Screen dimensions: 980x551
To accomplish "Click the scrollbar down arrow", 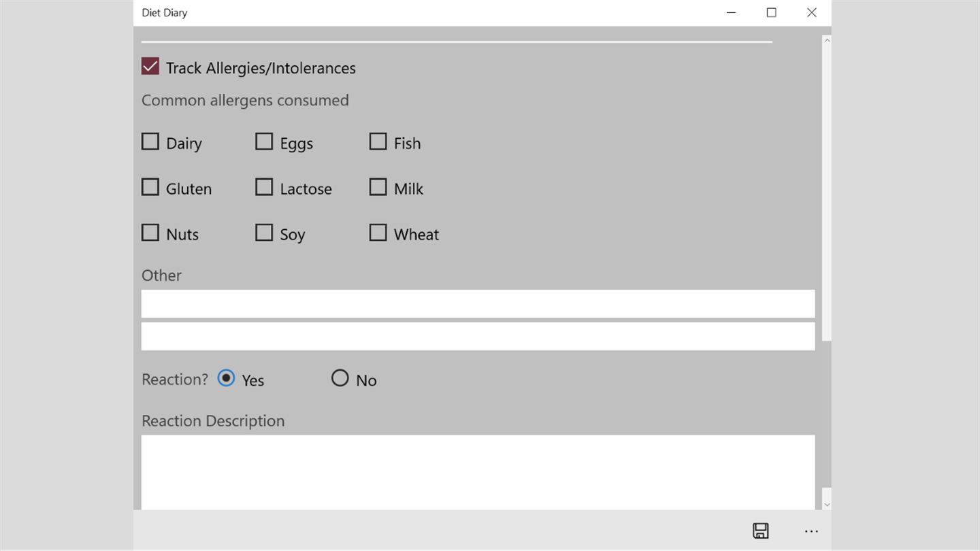I will point(827,505).
